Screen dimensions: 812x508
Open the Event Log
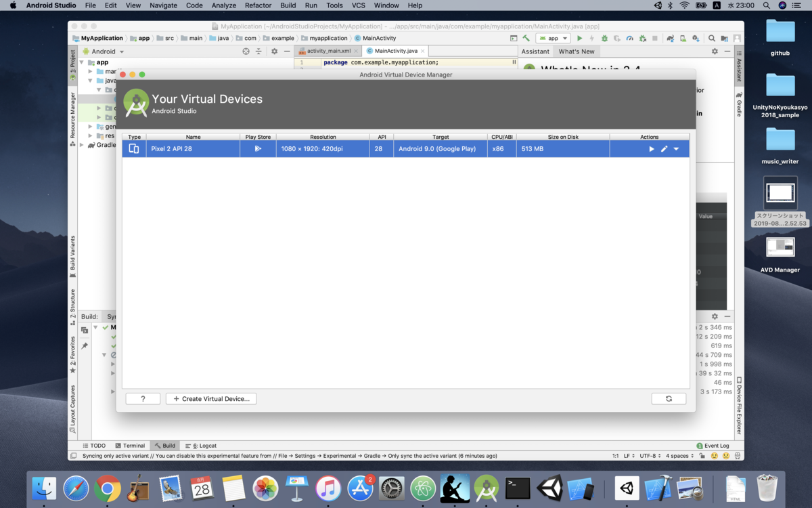[713, 446]
